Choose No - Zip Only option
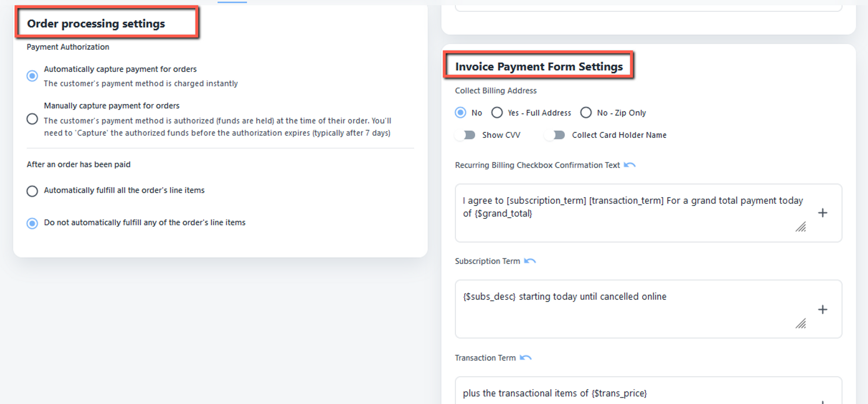Screen dimensions: 868x404 click(x=586, y=113)
